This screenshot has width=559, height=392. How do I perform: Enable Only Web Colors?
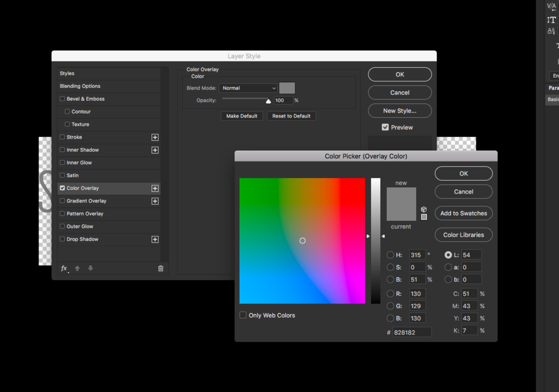243,315
